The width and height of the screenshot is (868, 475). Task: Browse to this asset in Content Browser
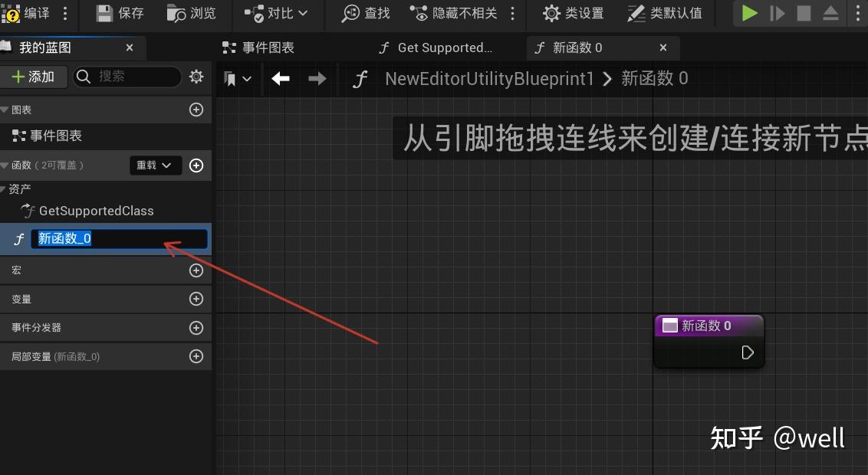(188, 13)
